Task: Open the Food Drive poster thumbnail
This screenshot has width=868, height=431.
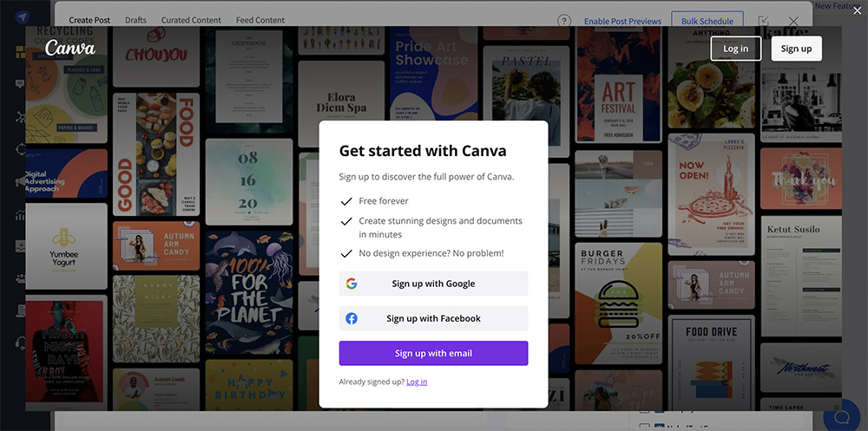Action: click(x=712, y=362)
